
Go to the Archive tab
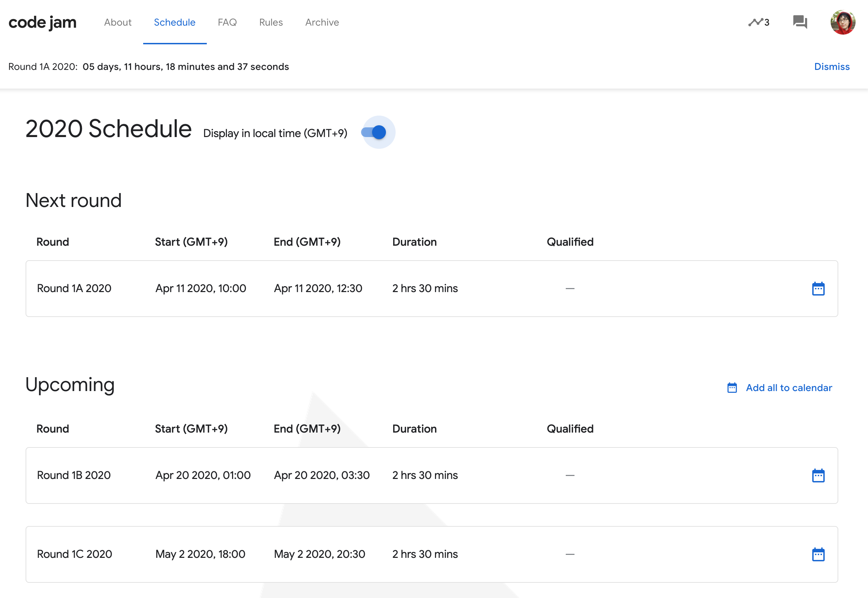click(322, 22)
